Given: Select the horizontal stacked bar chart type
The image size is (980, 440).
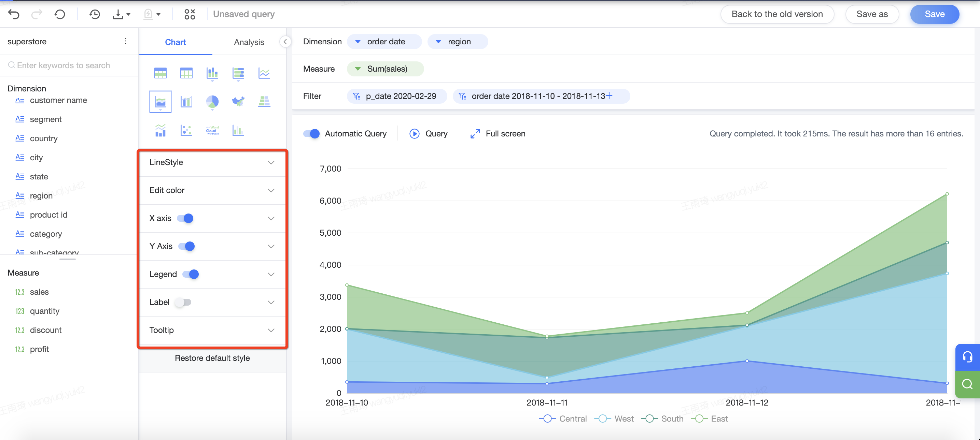Looking at the screenshot, I should pos(238,73).
